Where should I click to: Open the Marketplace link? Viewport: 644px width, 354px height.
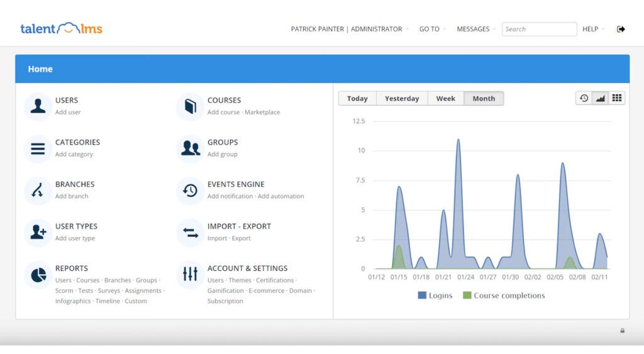tap(262, 112)
